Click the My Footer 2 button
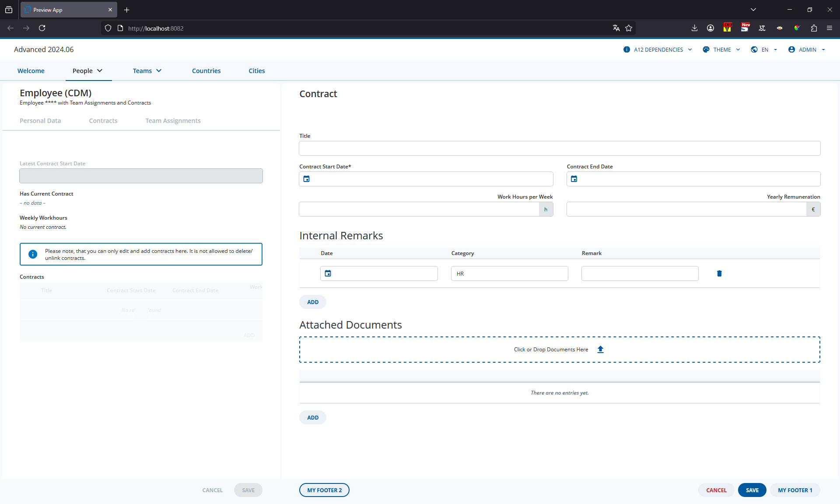840x504 pixels. tap(324, 490)
